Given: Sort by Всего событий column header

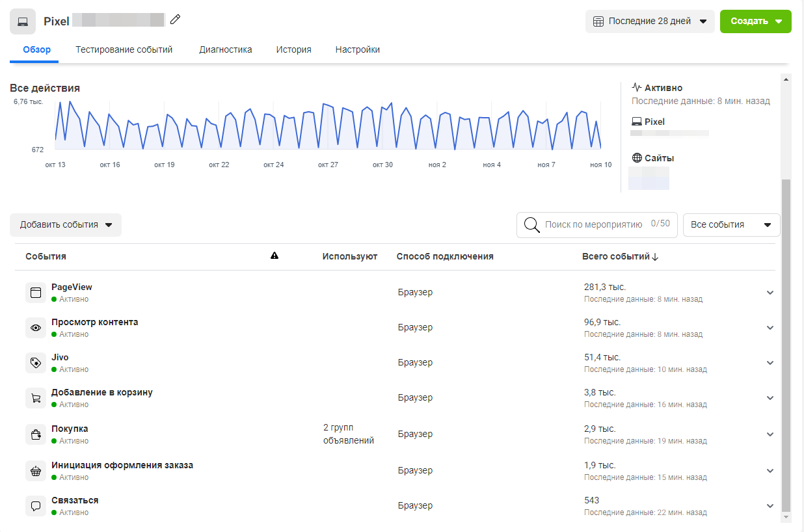Looking at the screenshot, I should (620, 256).
